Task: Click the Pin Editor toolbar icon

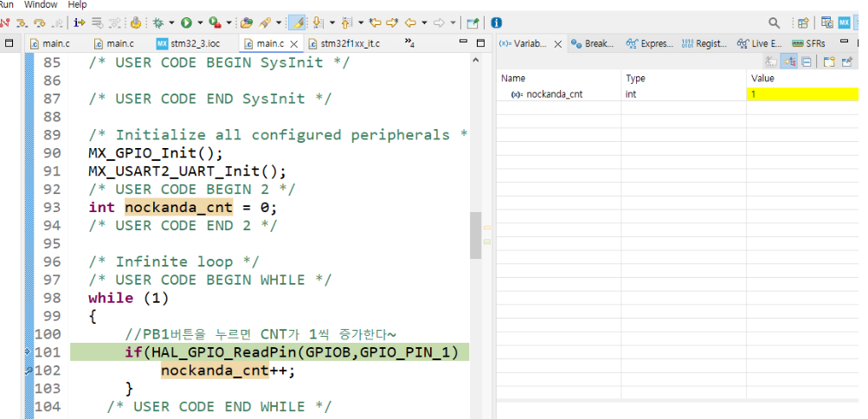Action: pyautogui.click(x=473, y=23)
